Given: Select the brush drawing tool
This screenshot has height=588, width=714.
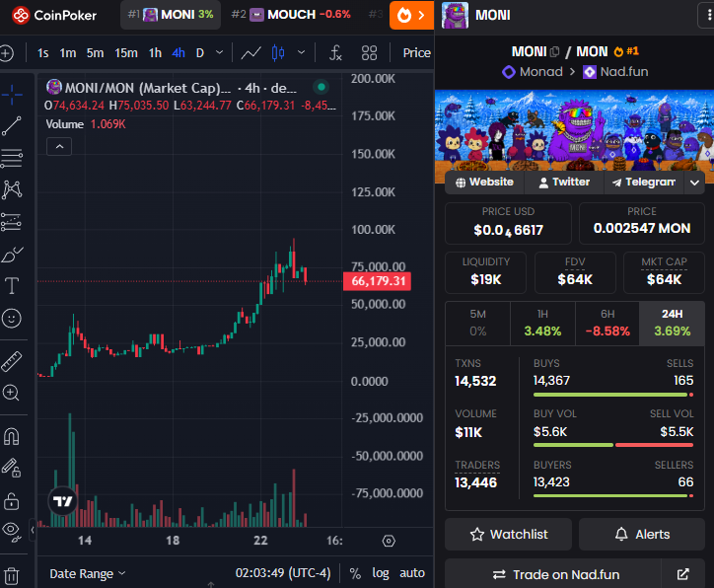Looking at the screenshot, I should (x=12, y=255).
